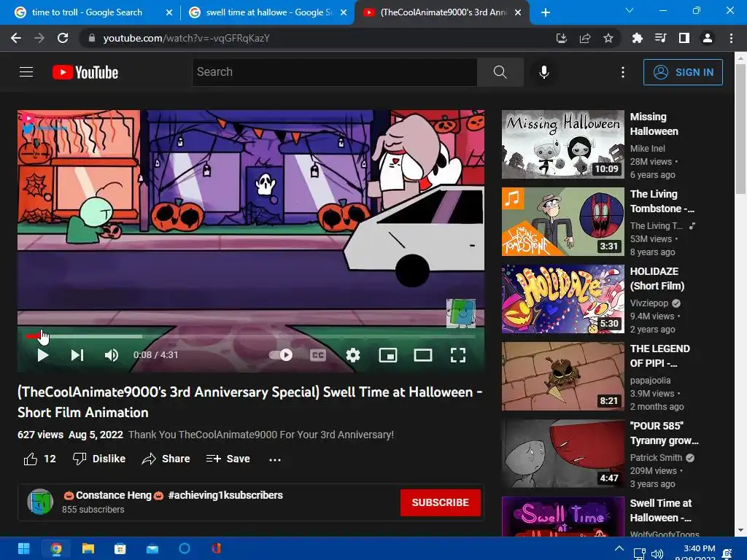Open Chrome three-dot menu
Image resolution: width=747 pixels, height=560 pixels.
731,38
